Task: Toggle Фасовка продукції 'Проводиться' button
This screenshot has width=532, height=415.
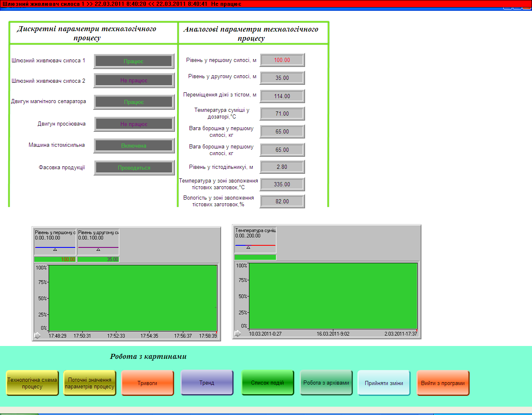Action: coord(134,168)
